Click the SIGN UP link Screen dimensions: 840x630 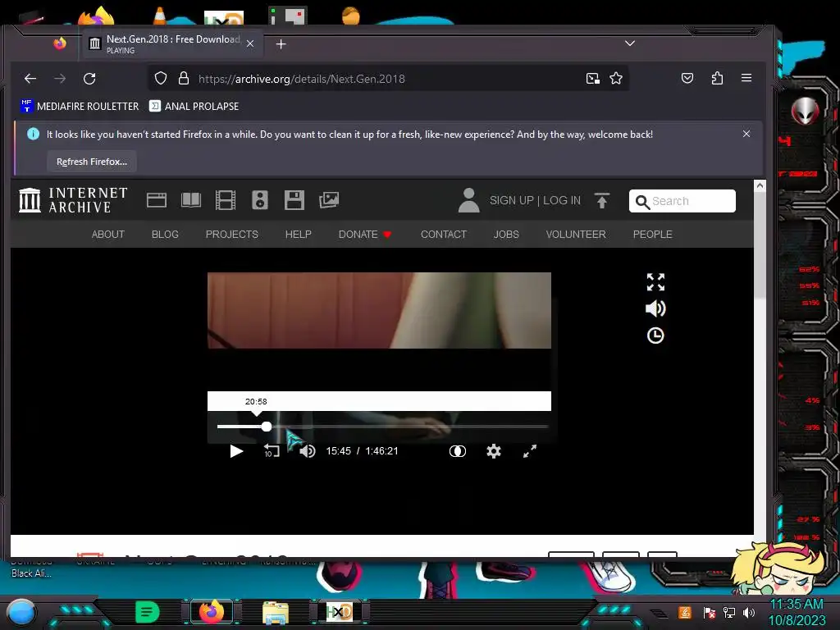[512, 200]
